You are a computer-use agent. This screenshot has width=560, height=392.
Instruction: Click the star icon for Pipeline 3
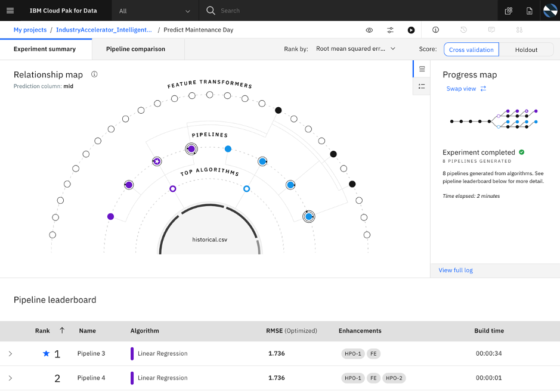point(46,353)
